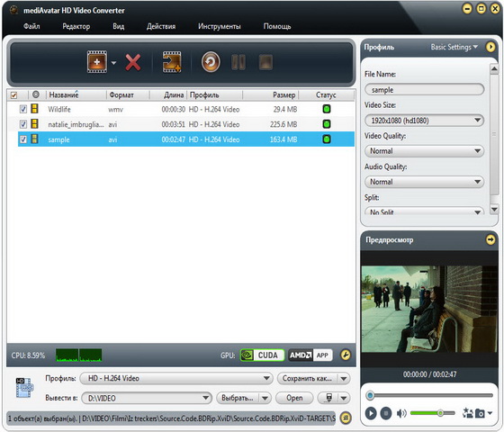The image size is (504, 432).
Task: Play the preview video
Action: pos(371,413)
